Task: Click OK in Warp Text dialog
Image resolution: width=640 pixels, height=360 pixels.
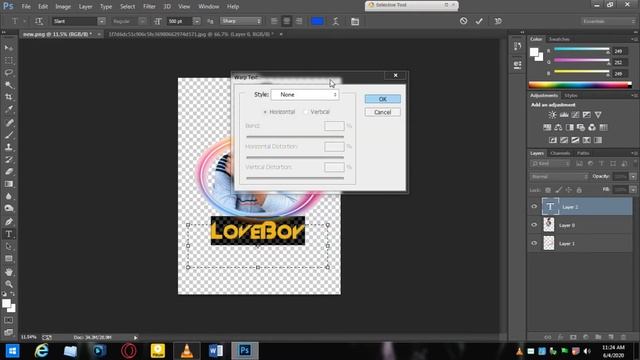Action: coord(382,99)
